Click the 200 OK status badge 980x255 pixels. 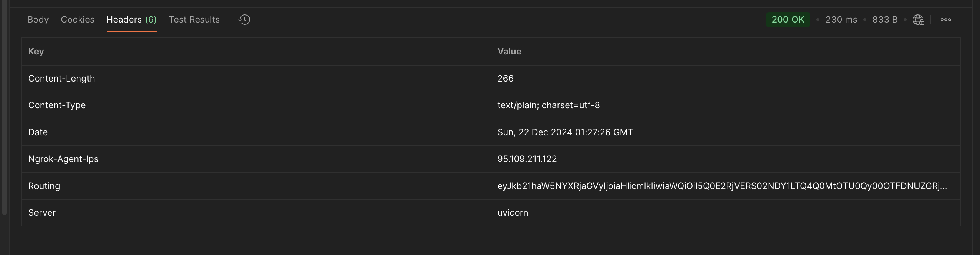(786, 19)
